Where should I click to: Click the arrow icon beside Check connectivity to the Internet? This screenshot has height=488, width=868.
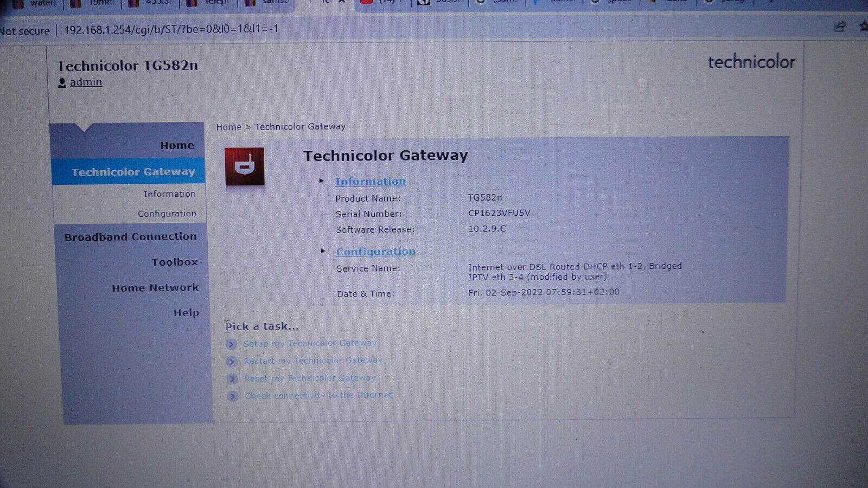click(233, 396)
